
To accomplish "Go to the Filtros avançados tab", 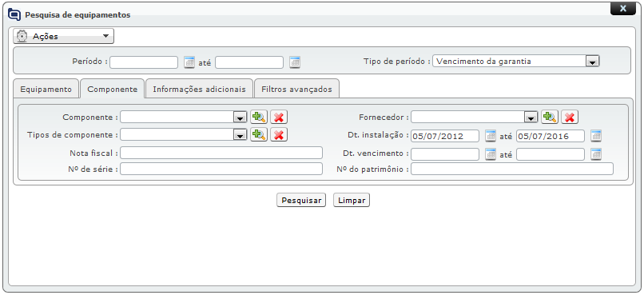I will click(x=296, y=89).
